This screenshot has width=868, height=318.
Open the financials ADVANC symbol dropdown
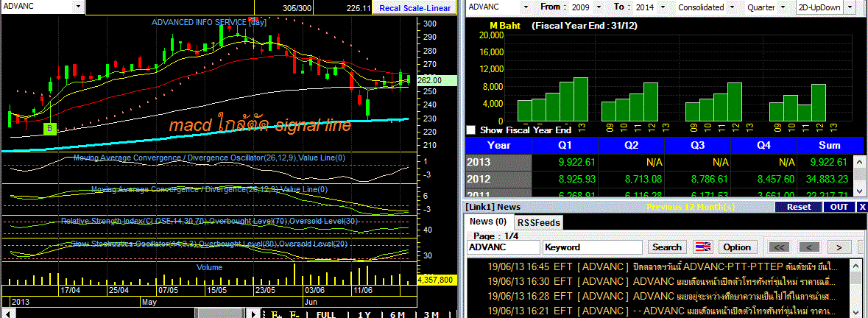[x=526, y=7]
